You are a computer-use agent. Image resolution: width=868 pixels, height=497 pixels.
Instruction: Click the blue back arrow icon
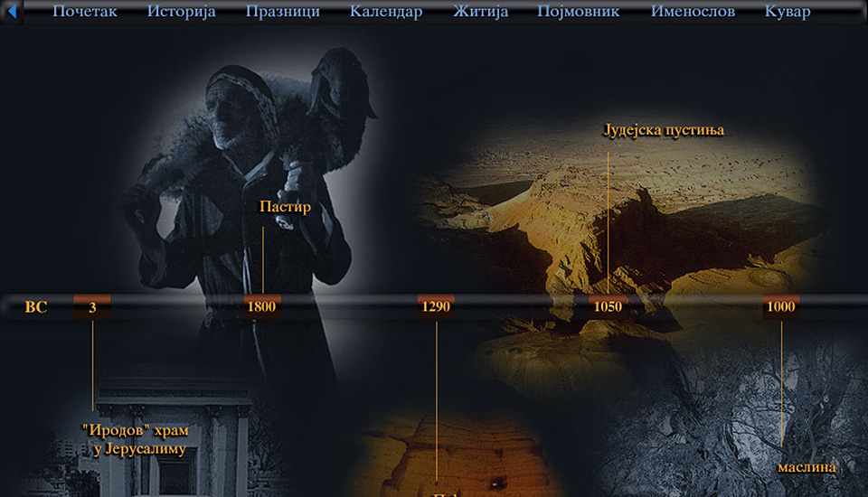[x=12, y=12]
